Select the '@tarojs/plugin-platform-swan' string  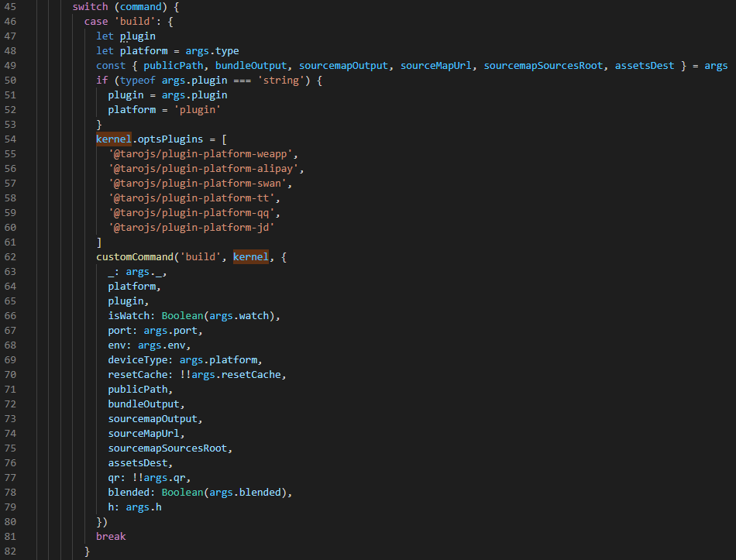point(198,184)
